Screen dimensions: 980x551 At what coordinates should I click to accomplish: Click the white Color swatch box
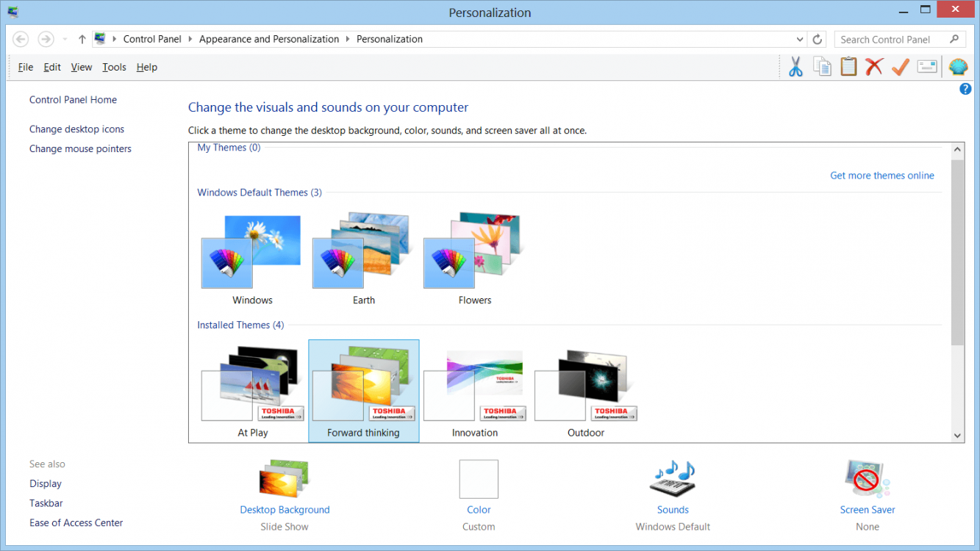tap(479, 479)
